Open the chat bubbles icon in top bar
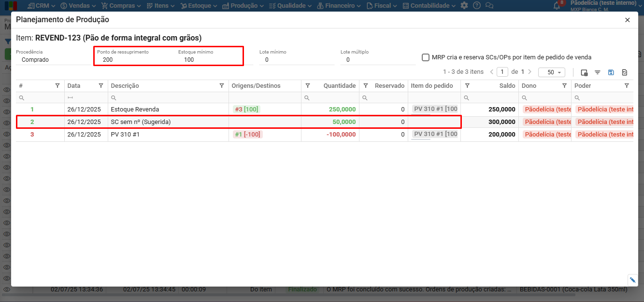 pos(489,5)
